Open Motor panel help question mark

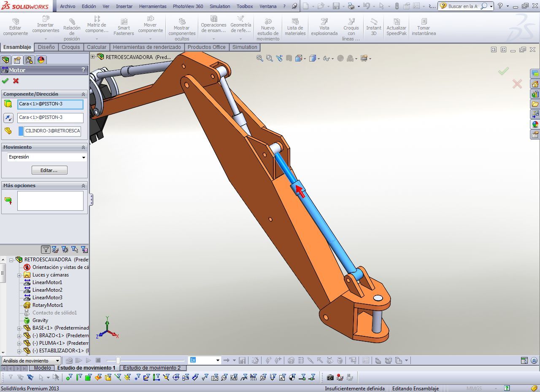click(83, 70)
